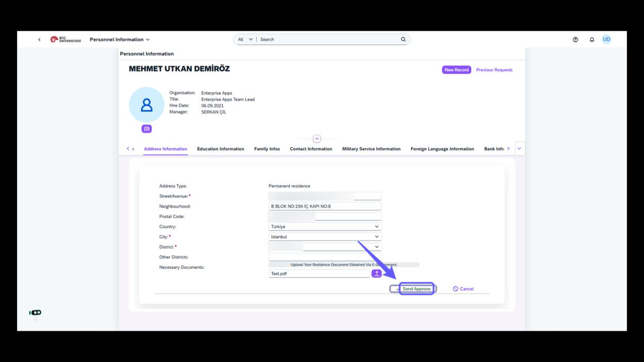Image resolution: width=644 pixels, height=362 pixels.
Task: Click the manager name SERKAN ÇİL
Action: pos(213,112)
